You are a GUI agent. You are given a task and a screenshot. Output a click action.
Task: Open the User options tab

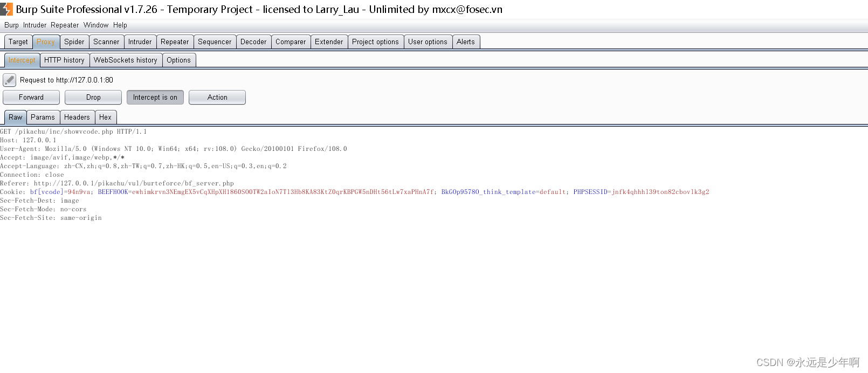click(428, 42)
